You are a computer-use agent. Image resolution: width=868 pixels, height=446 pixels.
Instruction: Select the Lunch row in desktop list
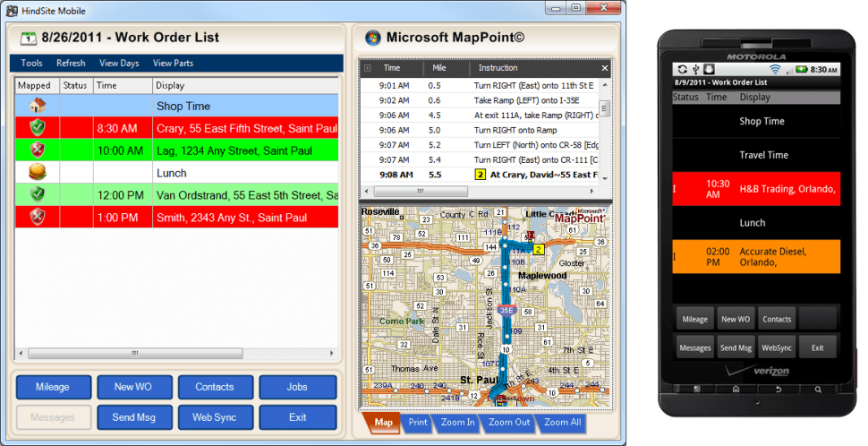(176, 172)
